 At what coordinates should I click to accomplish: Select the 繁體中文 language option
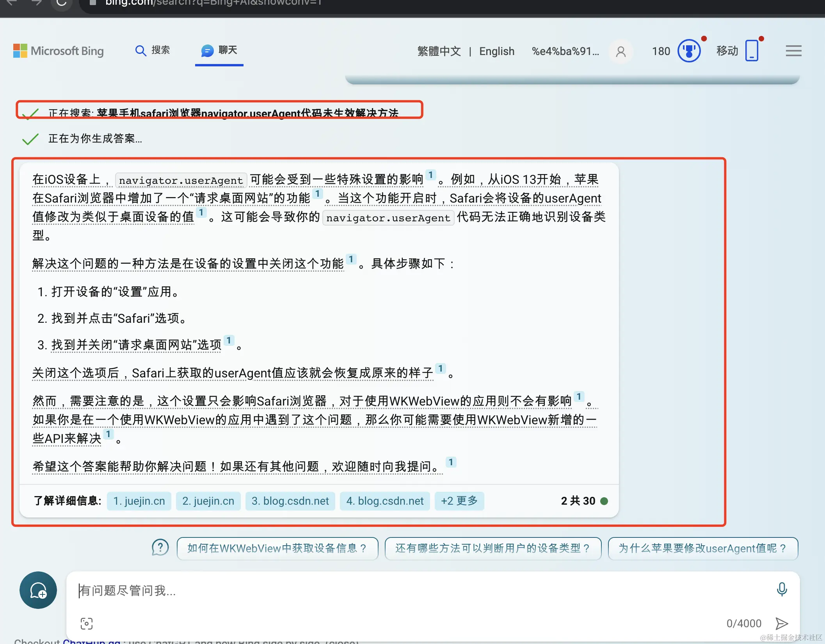439,51
